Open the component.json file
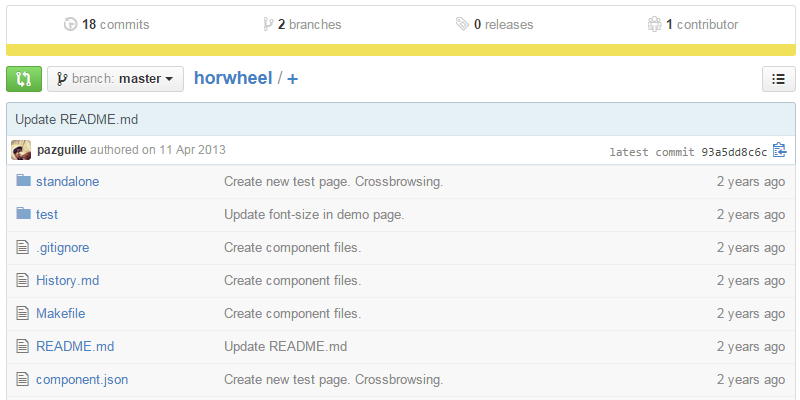 click(x=81, y=379)
